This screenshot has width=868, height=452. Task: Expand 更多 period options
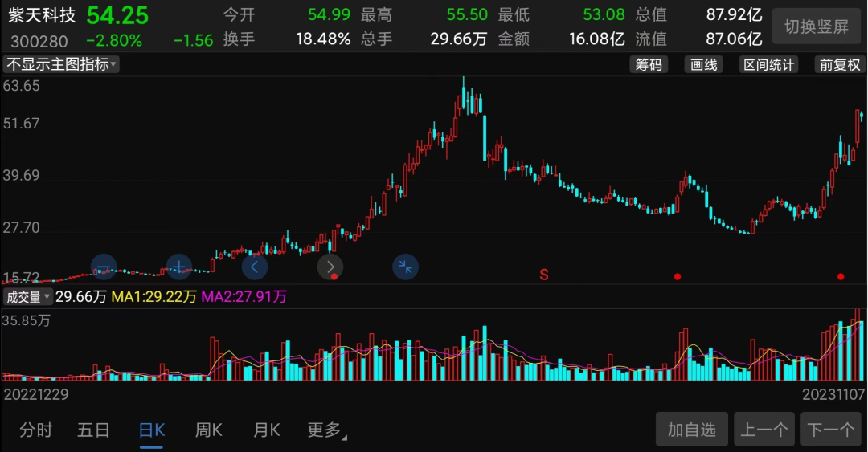tap(326, 430)
